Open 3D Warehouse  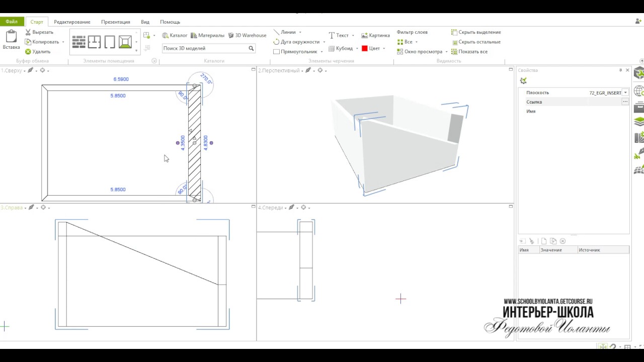(247, 35)
